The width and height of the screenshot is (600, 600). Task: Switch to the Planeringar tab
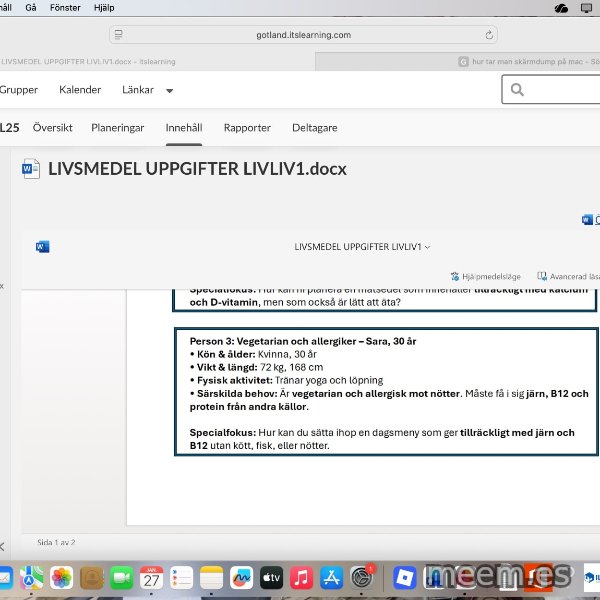coord(117,128)
